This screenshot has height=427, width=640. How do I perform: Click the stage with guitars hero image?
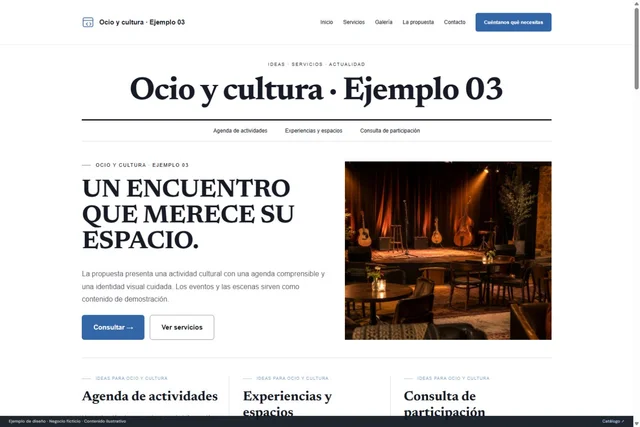point(448,251)
